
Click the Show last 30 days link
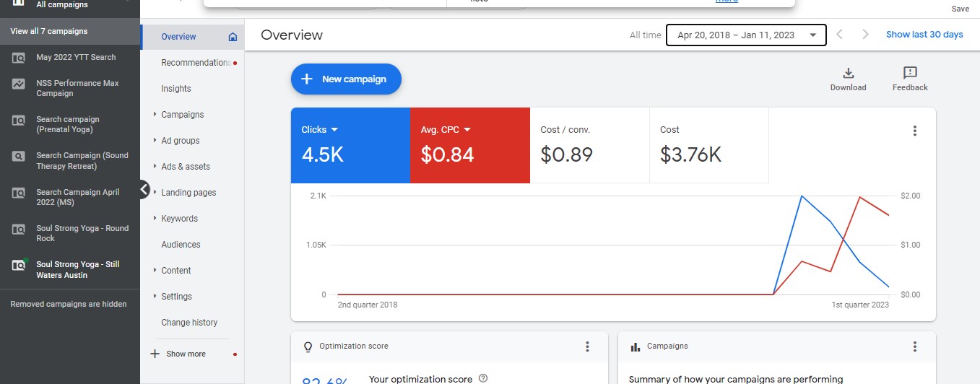[924, 35]
